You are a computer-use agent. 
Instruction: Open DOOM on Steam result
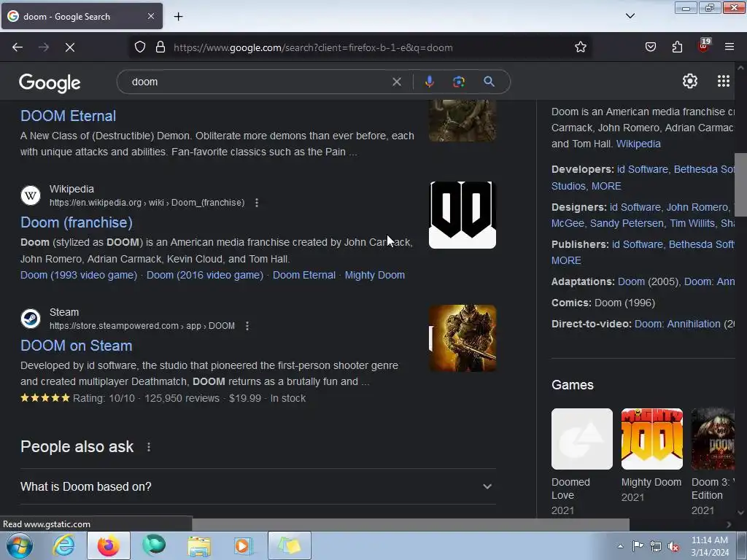point(76,346)
